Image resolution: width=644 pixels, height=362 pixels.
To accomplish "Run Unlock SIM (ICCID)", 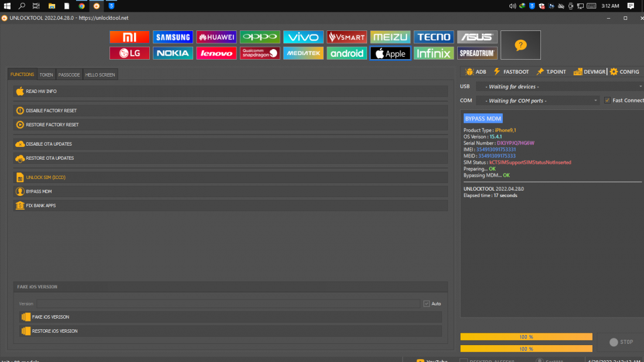I will pyautogui.click(x=231, y=177).
